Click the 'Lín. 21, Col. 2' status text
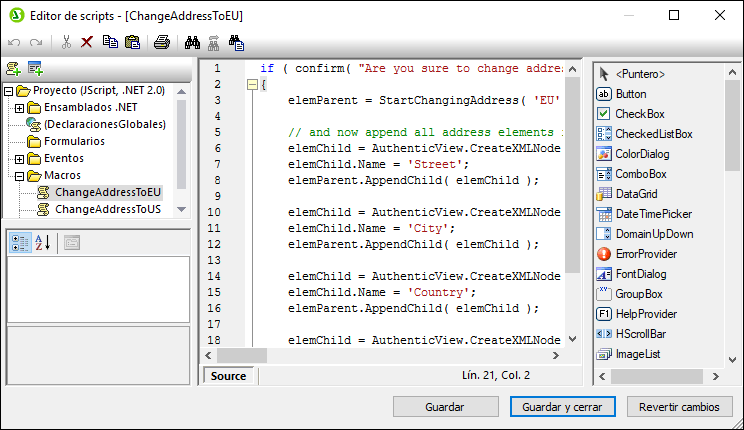The height and width of the screenshot is (430, 744). point(496,375)
